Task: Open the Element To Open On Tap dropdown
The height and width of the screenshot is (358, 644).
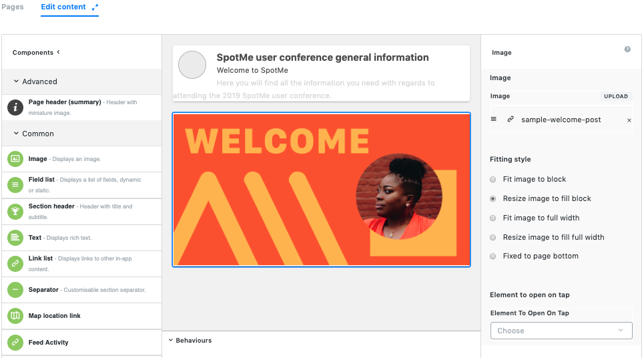Action: [x=561, y=331]
